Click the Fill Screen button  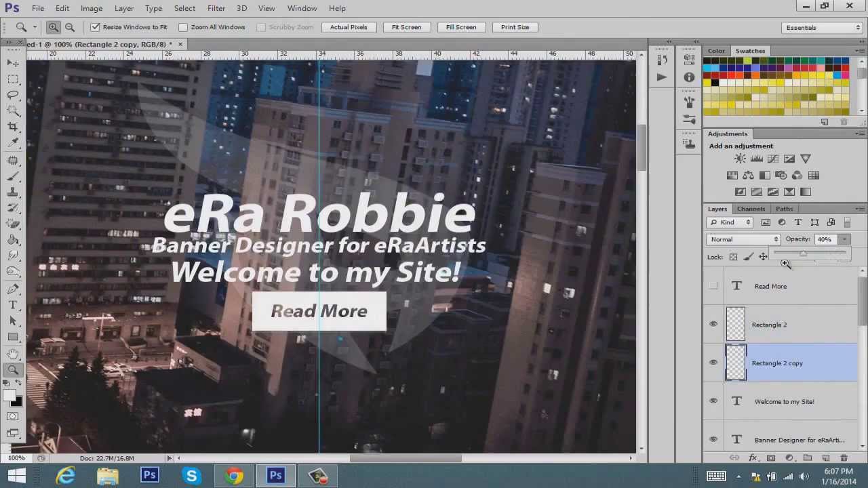(x=461, y=27)
